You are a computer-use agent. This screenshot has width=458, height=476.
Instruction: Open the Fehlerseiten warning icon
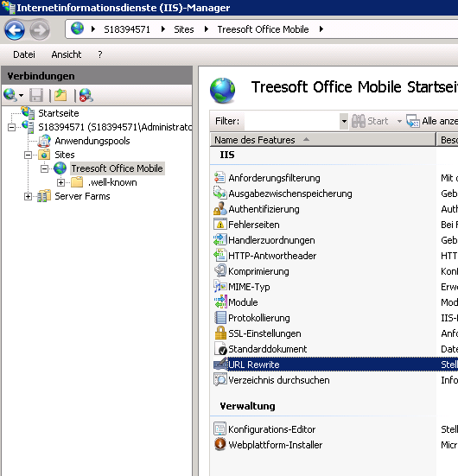220,225
